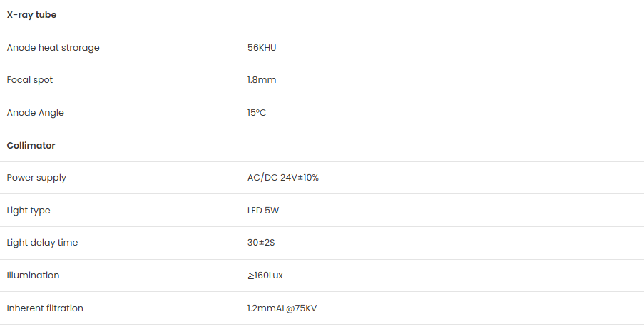Select the Light delay time label

coord(42,243)
